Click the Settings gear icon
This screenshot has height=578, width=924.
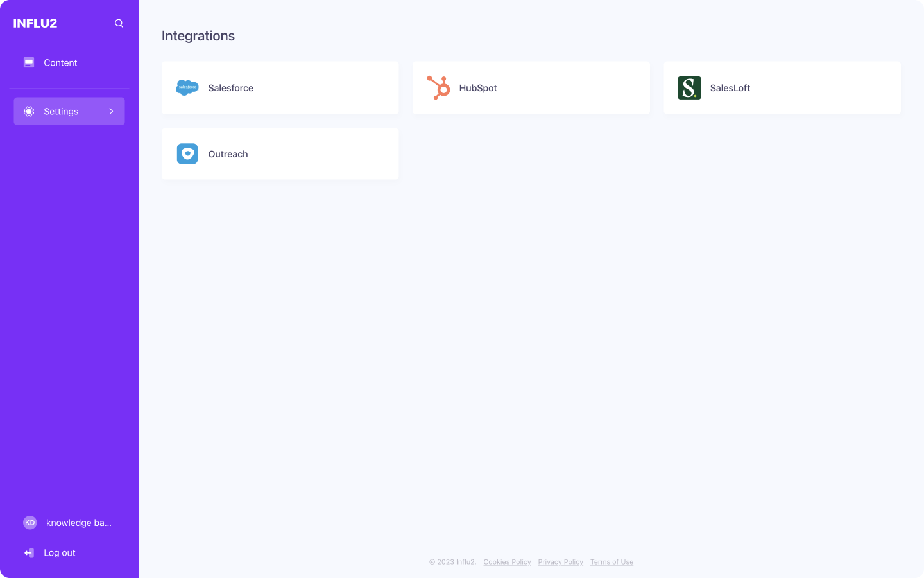(28, 111)
